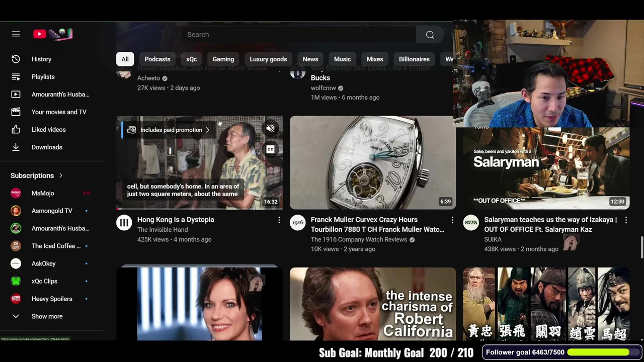
Task: Select the Podcasts filter chip
Action: coord(157,59)
